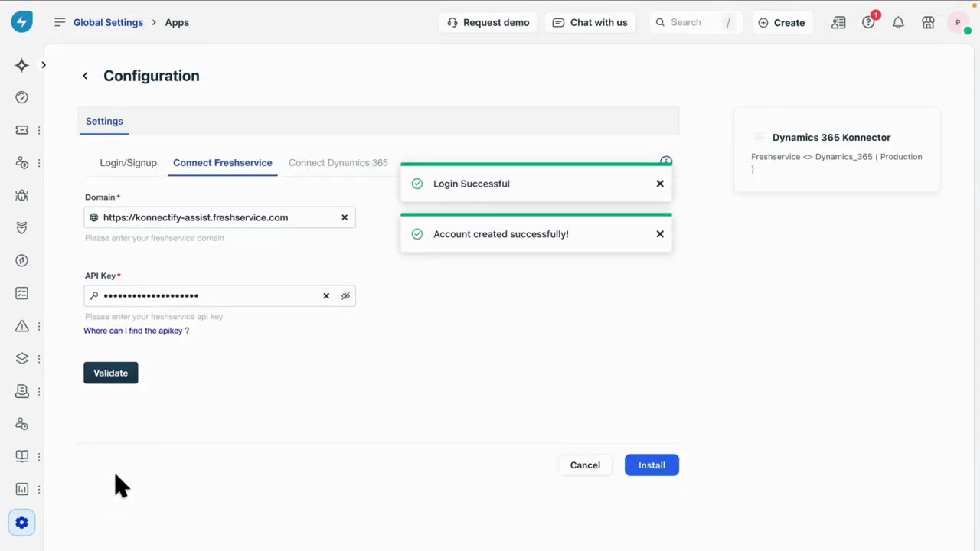Switch to the Connect Dynamics 365 tab
The image size is (980, 551).
(338, 162)
